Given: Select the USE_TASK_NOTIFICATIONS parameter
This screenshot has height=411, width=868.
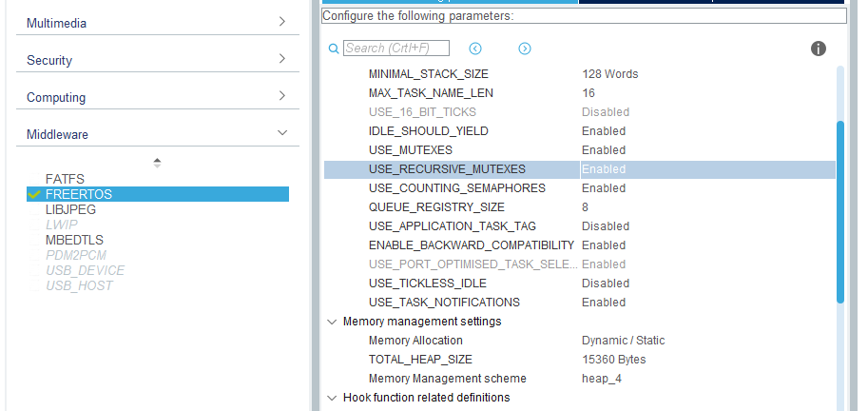Looking at the screenshot, I should click(444, 303).
